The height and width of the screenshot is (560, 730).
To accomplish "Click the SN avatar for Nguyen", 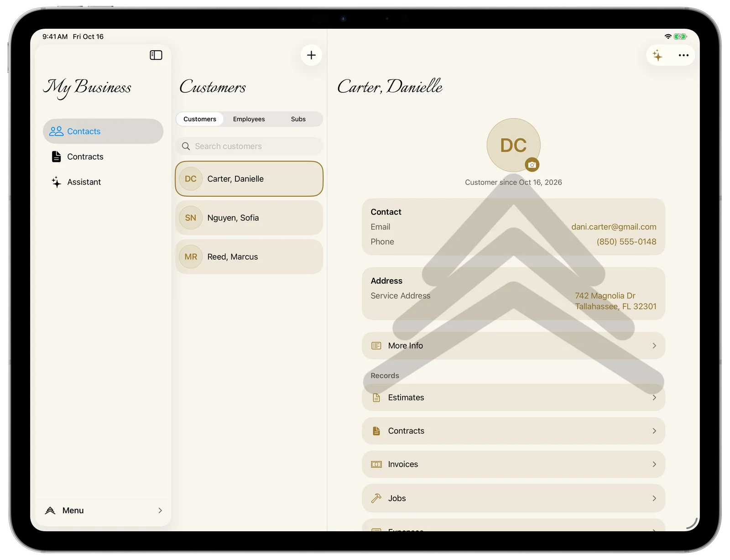I will point(191,218).
